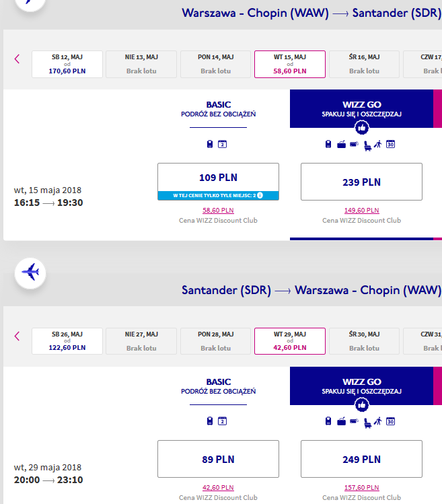Viewport: 442px width, 504px height.
Task: Open 157,60 PLN Discount Club price link
Action: [x=362, y=488]
